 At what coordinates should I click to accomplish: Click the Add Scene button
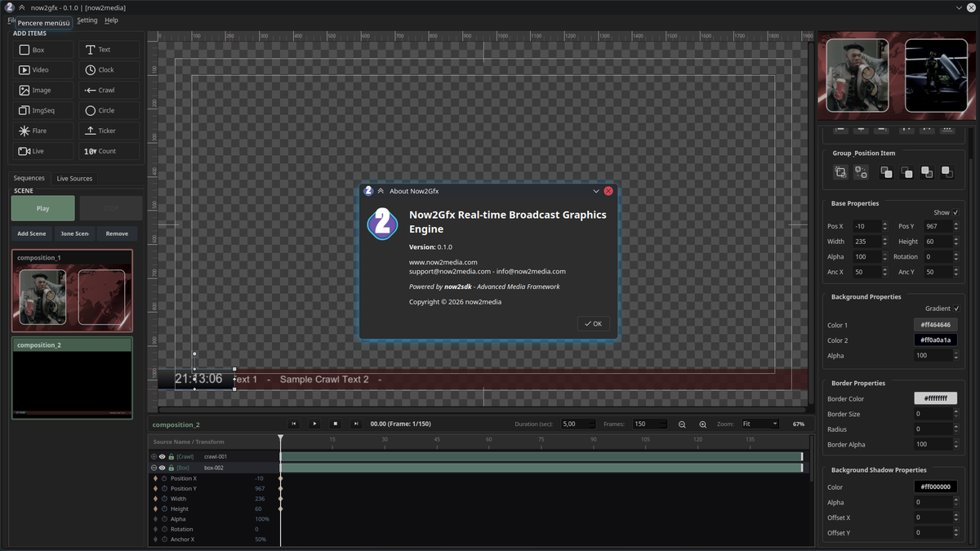(x=32, y=233)
